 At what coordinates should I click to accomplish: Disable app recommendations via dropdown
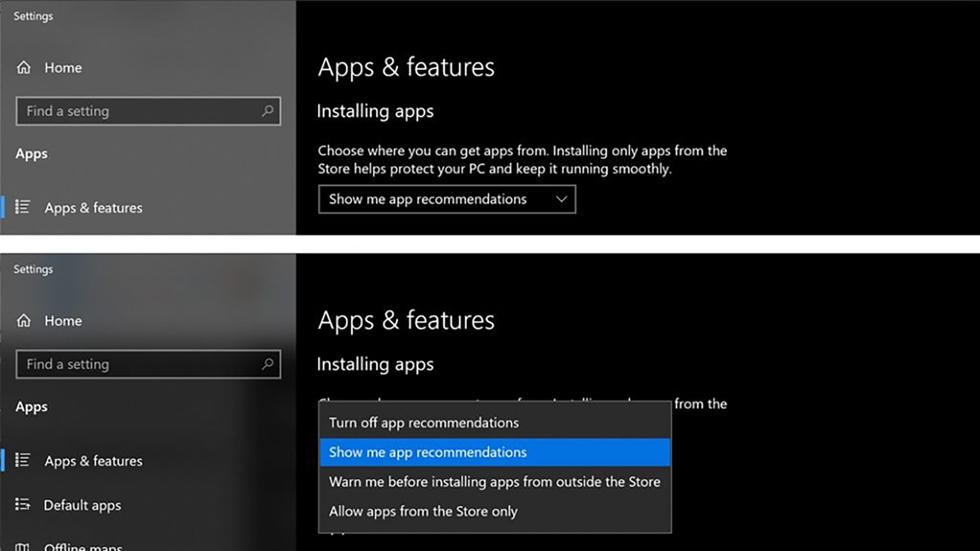(x=424, y=422)
